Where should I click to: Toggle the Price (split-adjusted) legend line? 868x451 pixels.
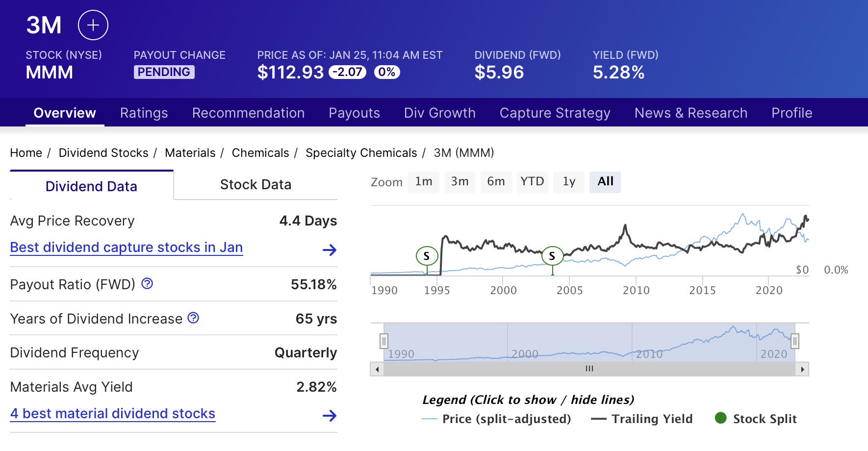pos(496,419)
